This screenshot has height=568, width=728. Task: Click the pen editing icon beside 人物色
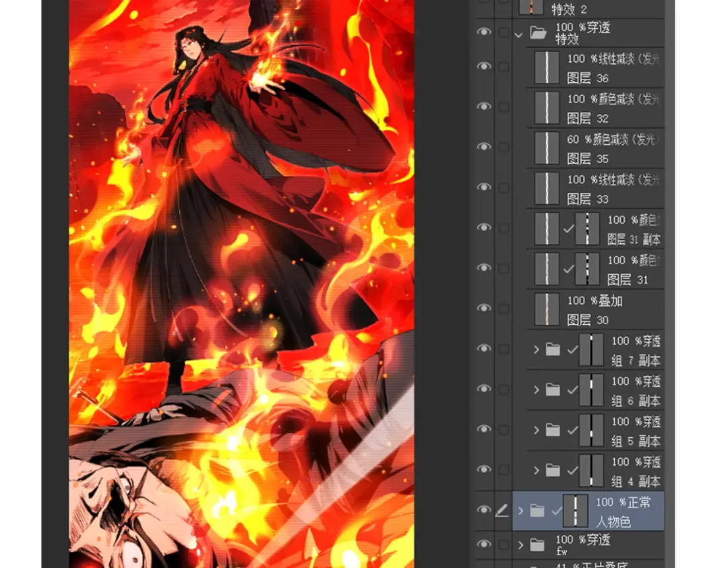502,511
